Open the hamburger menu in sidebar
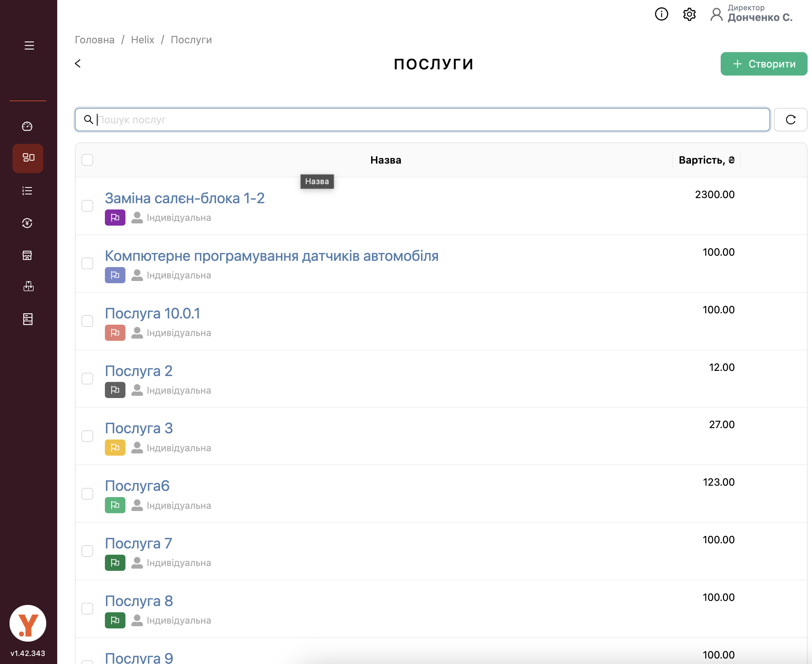This screenshot has width=812, height=664. pyautogui.click(x=29, y=45)
